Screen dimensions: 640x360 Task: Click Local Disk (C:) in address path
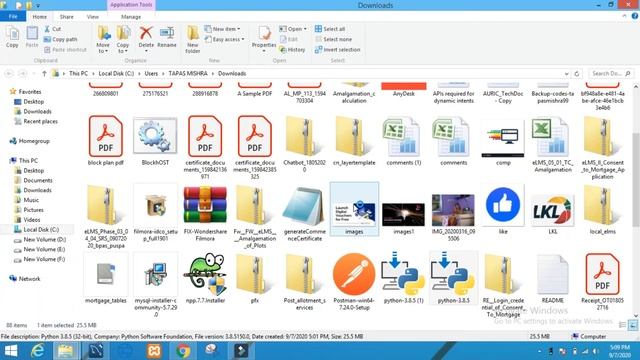[x=116, y=73]
